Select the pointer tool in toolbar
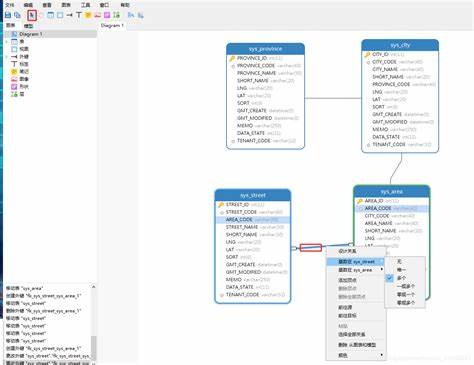This screenshot has width=474, height=365. [x=32, y=15]
